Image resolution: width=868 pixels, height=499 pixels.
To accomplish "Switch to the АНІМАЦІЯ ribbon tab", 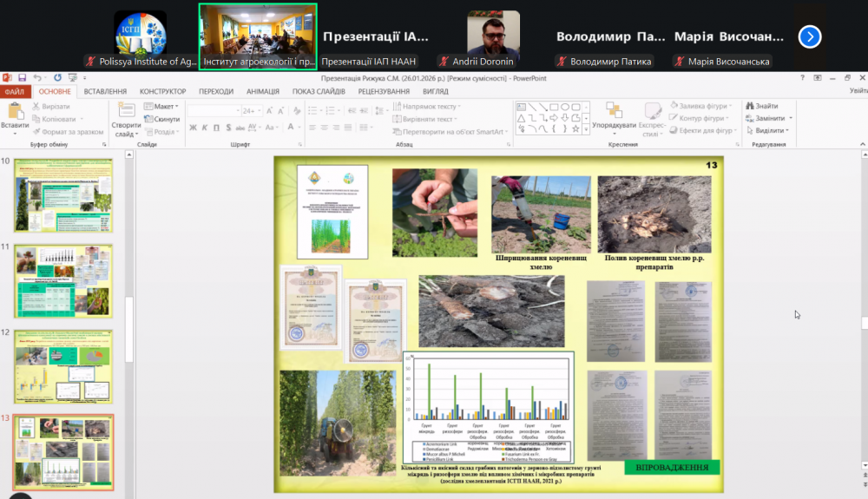I will [262, 91].
